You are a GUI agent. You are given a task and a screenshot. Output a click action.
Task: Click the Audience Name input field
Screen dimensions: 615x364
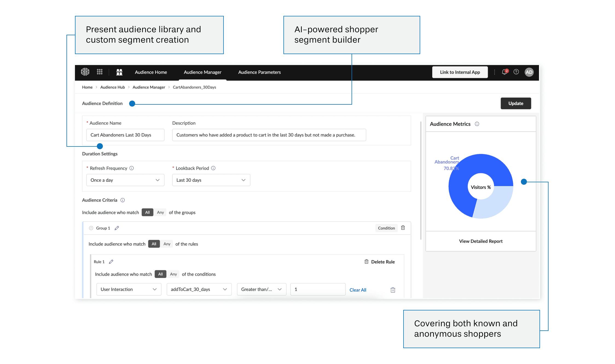(x=125, y=135)
